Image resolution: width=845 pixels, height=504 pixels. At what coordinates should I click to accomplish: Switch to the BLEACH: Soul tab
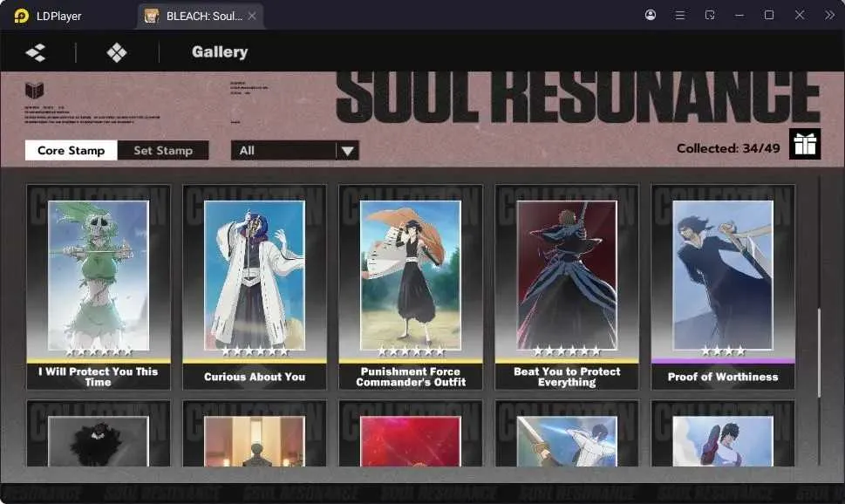tap(200, 17)
